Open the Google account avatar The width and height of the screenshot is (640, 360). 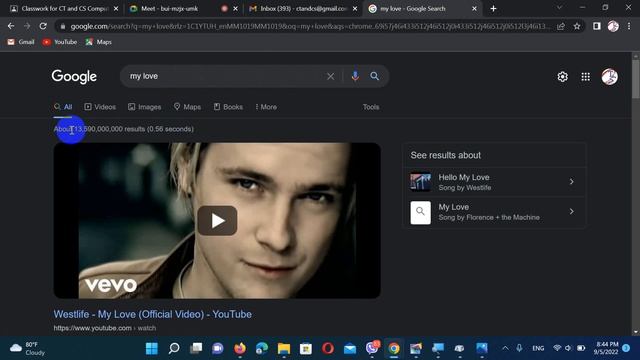pos(609,77)
